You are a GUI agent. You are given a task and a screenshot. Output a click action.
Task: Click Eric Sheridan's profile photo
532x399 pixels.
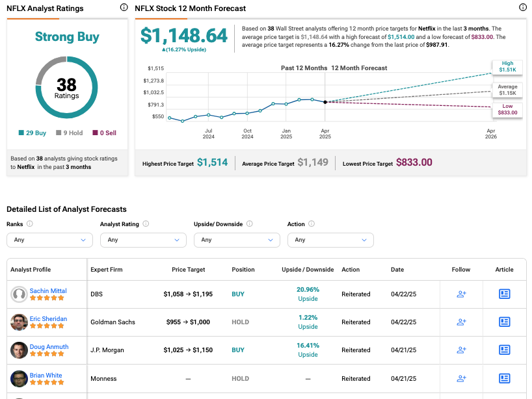point(19,322)
